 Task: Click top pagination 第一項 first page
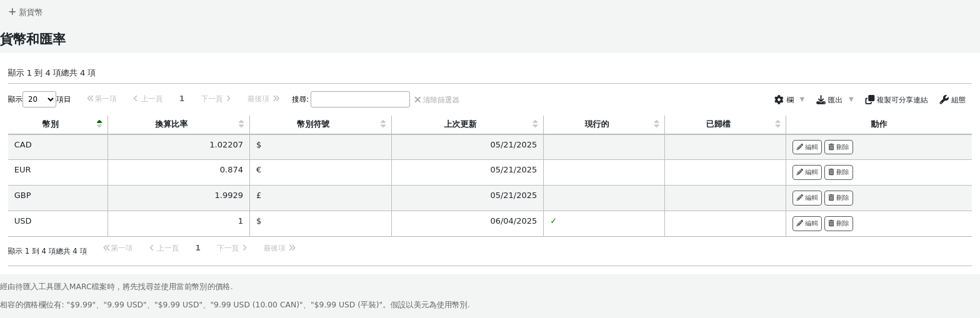[x=102, y=99]
